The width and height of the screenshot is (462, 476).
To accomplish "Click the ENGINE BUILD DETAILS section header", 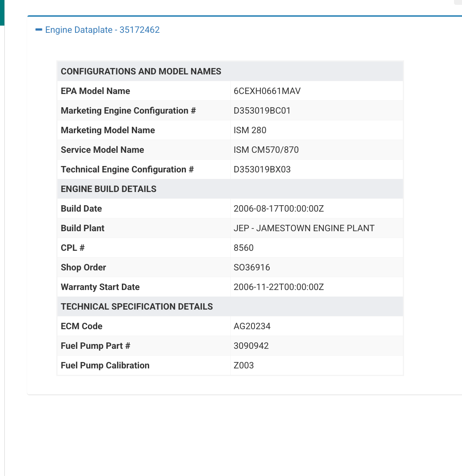I will pos(108,189).
